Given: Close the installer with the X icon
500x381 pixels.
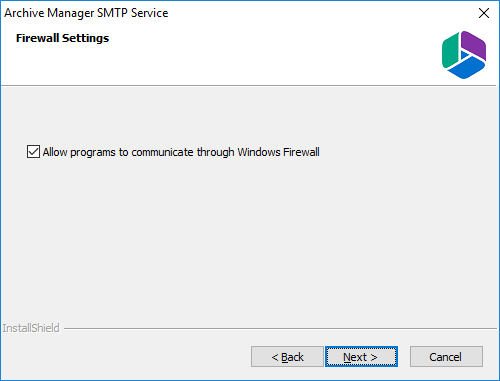Looking at the screenshot, I should tap(484, 13).
